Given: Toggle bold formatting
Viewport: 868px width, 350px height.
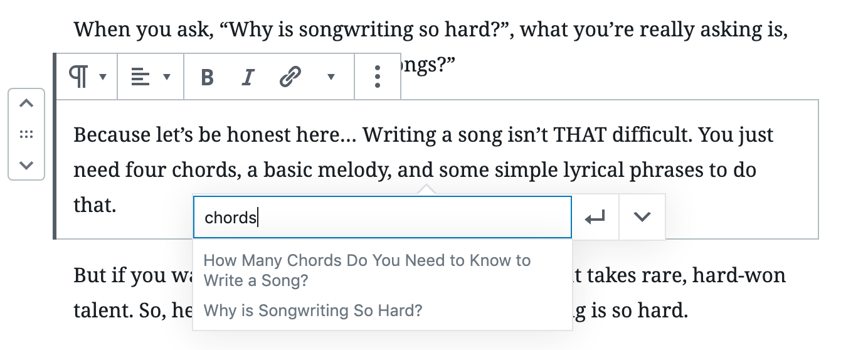Looking at the screenshot, I should coord(207,77).
